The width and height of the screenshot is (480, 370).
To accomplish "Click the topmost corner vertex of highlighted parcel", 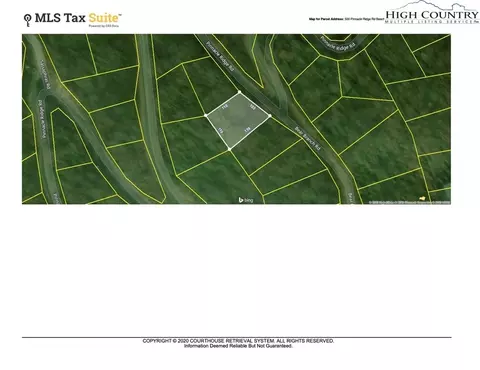I will pos(239,92).
